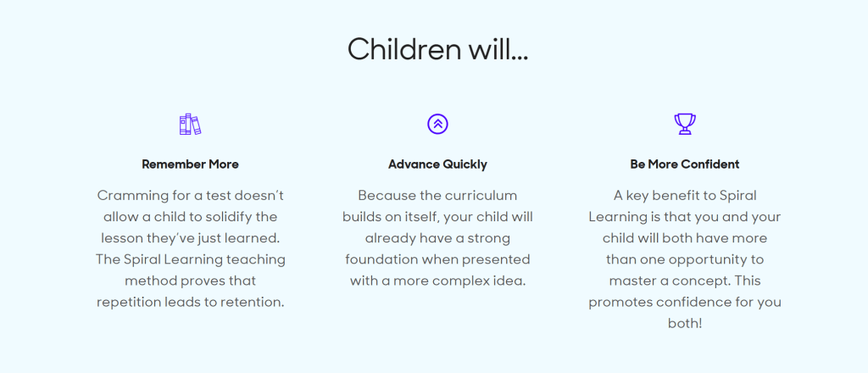868x373 pixels.
Task: Click the line "Cramming for a test doesn't"
Action: point(190,195)
